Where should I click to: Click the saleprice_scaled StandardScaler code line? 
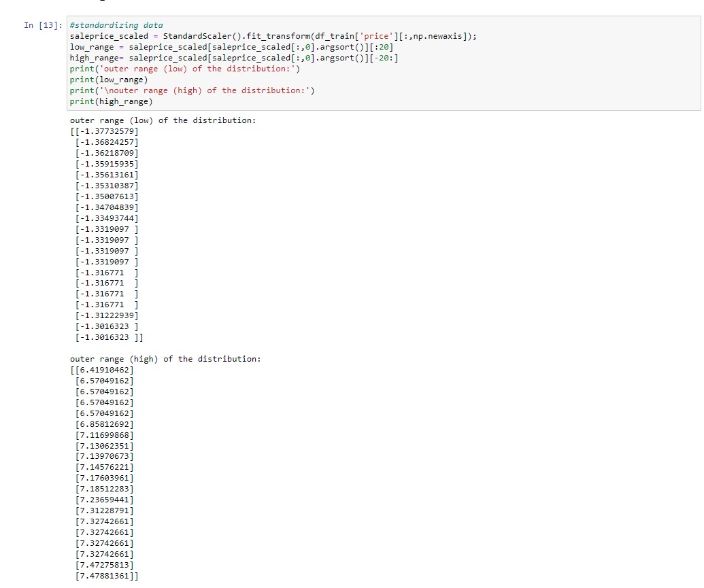[273, 36]
